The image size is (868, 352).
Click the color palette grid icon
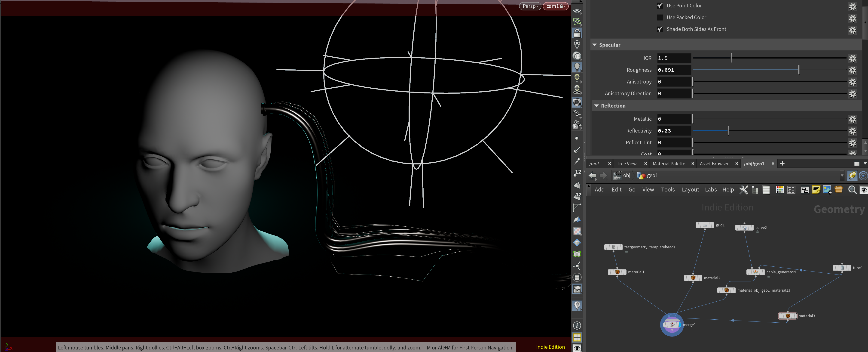click(x=780, y=190)
